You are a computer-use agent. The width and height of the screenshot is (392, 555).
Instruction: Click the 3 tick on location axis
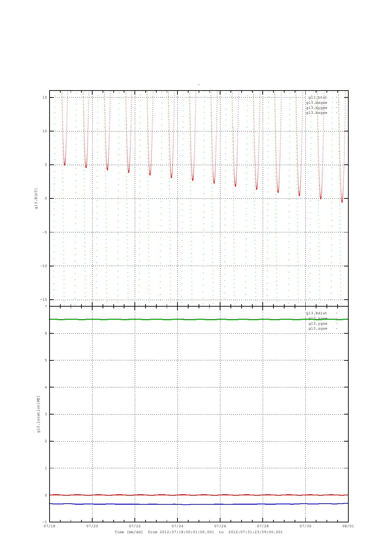[46, 414]
